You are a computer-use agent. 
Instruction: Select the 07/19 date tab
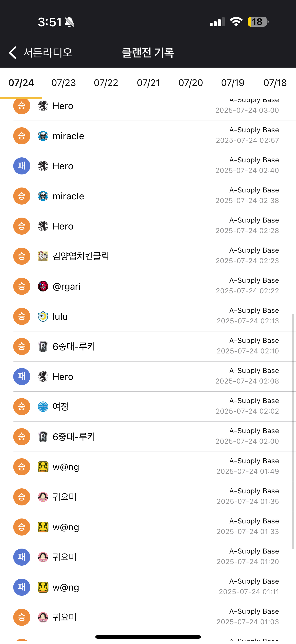coord(233,83)
